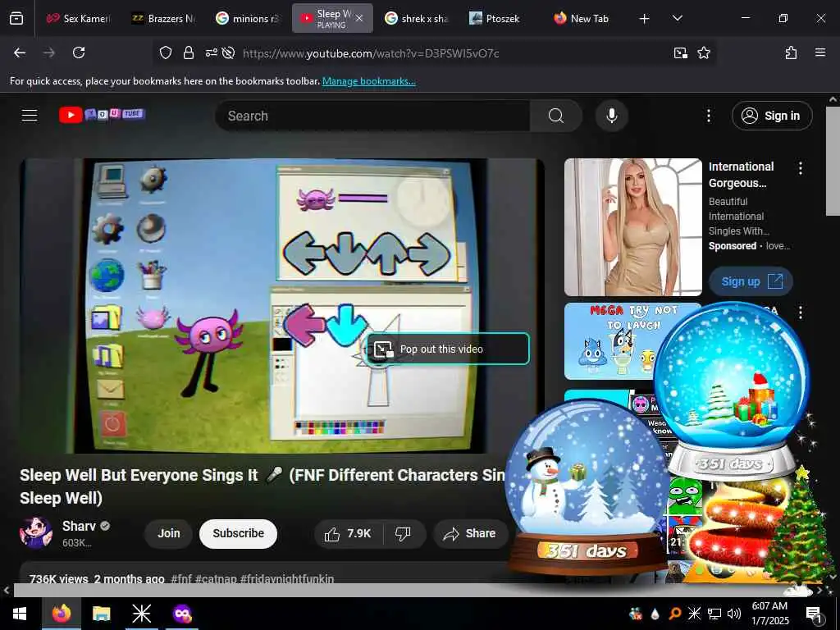Open the site permissions icon in address bar
The width and height of the screenshot is (840, 630).
(211, 52)
